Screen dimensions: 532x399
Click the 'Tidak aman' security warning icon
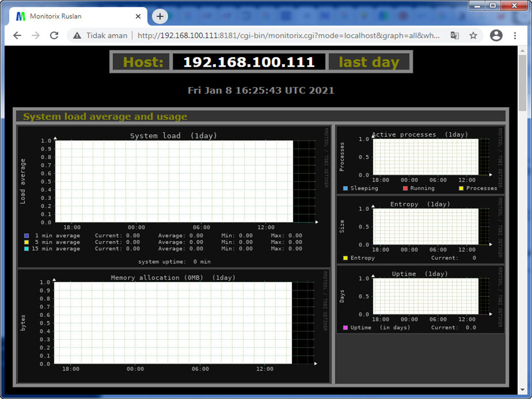pyautogui.click(x=77, y=36)
